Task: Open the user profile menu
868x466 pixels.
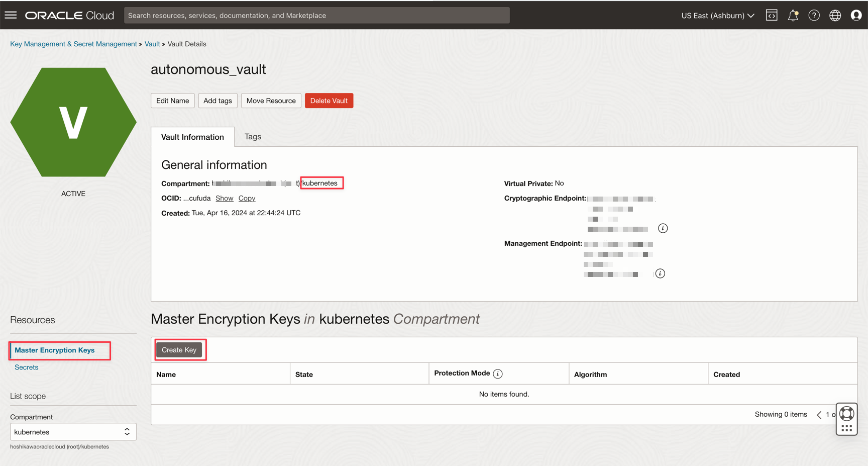Action: click(856, 16)
